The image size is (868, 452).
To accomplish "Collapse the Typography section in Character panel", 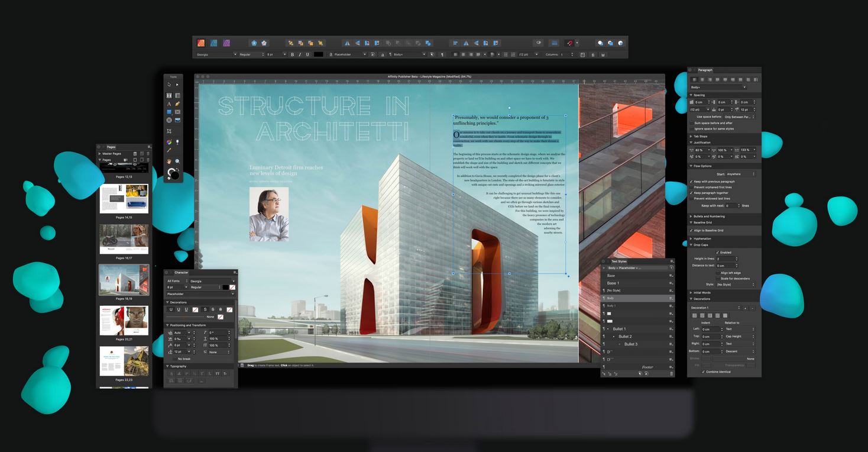I will point(168,366).
